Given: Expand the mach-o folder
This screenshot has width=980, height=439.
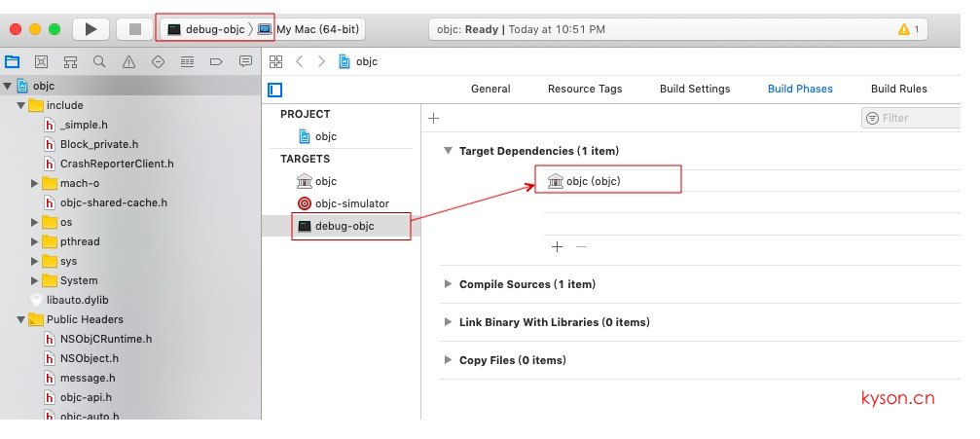Looking at the screenshot, I should click(x=34, y=183).
